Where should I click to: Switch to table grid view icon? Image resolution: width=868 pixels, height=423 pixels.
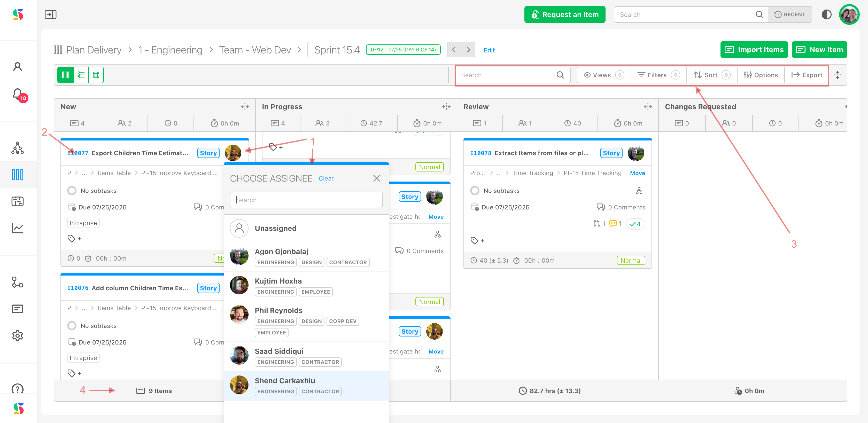(96, 75)
